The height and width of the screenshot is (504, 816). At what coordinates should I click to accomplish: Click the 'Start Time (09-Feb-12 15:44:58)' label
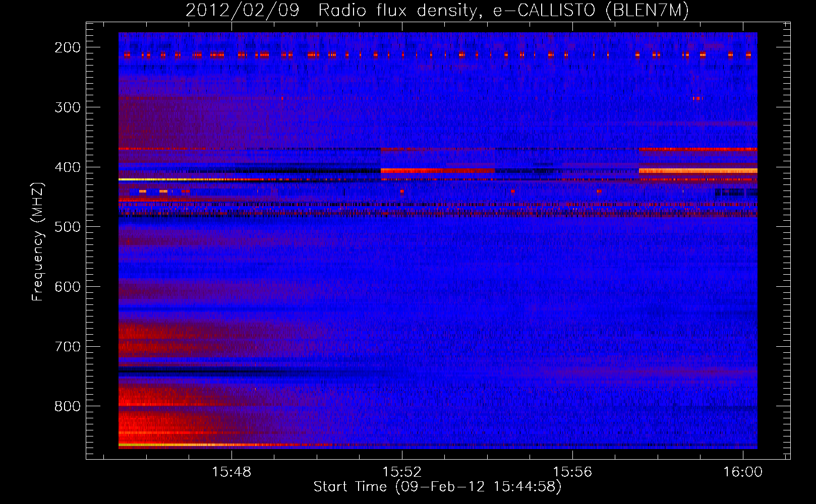click(437, 487)
